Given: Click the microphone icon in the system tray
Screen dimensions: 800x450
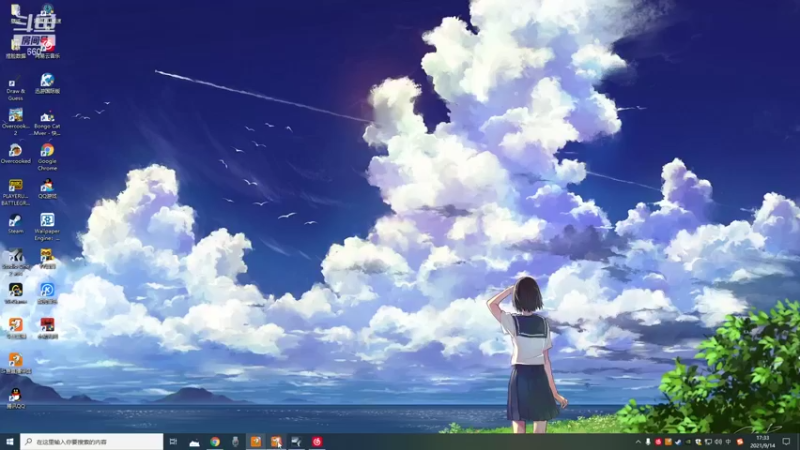Looking at the screenshot, I should [x=648, y=442].
